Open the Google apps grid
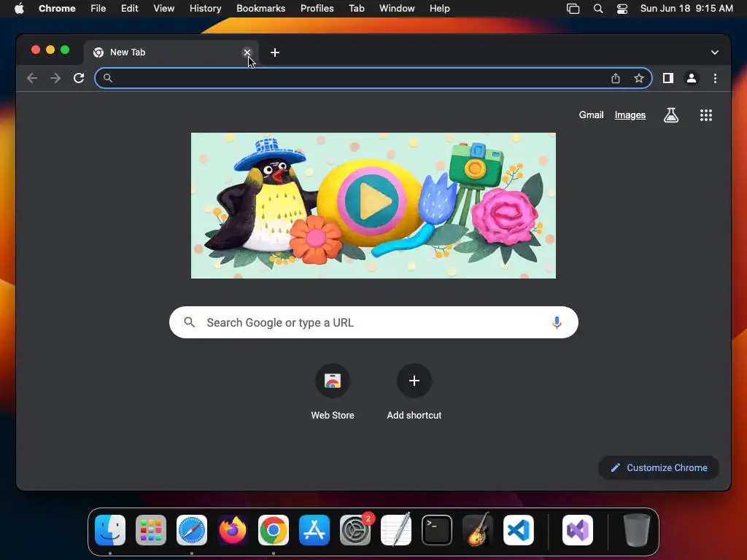 [705, 114]
